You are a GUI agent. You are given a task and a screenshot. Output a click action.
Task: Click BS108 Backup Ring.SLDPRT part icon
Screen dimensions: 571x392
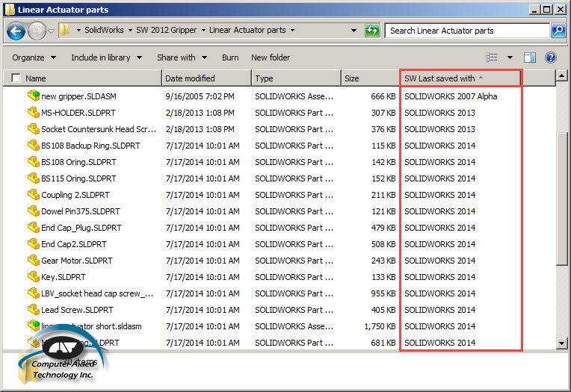click(x=34, y=145)
